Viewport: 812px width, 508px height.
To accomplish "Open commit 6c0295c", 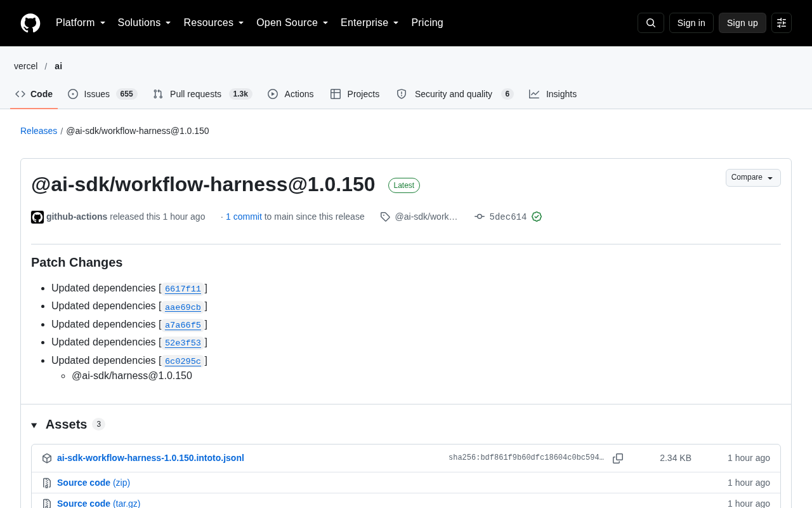I will 183,361.
